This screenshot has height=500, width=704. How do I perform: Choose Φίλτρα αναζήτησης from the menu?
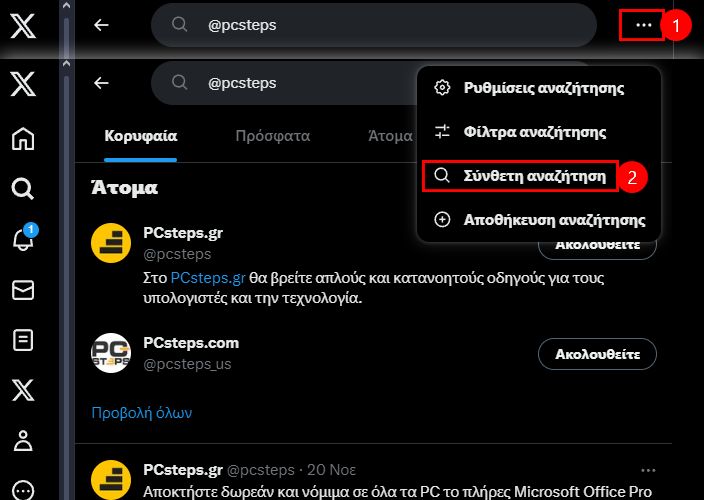539,132
